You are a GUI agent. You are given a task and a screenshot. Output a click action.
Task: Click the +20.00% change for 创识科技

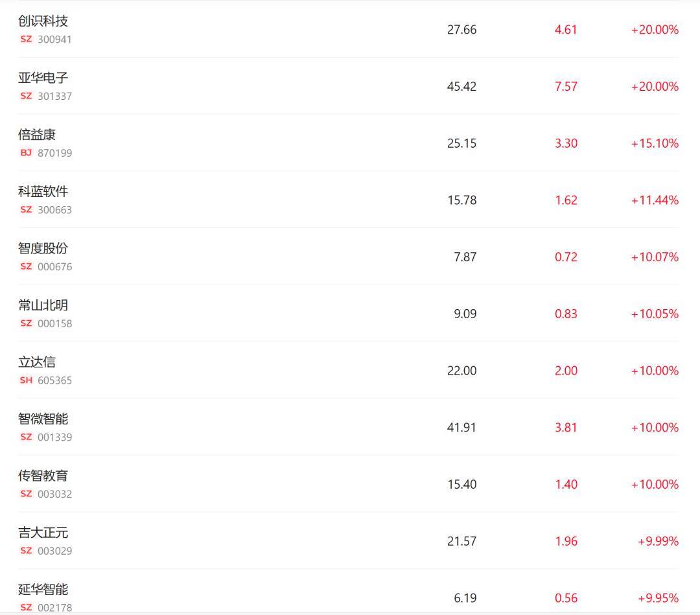pos(655,29)
